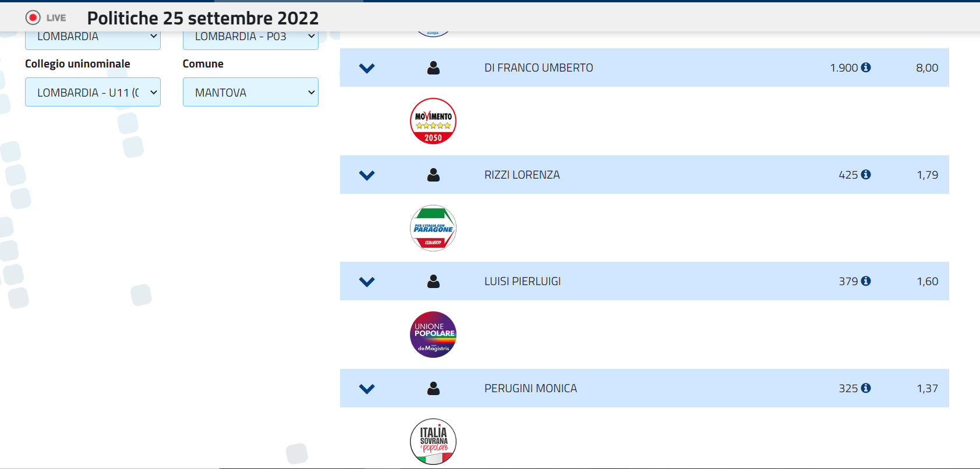Screen dimensions: 980x469
Task: Click the red LIVE indicator icon
Action: [x=33, y=18]
